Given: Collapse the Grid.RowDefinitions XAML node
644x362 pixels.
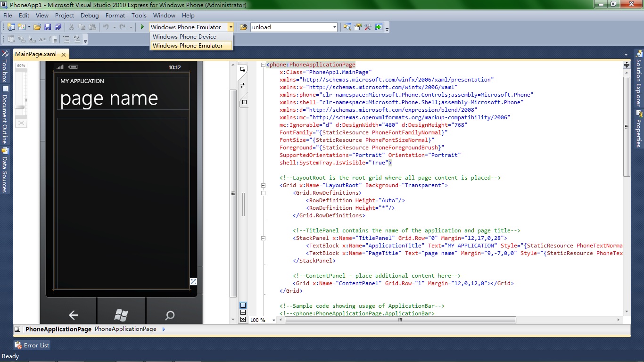Looking at the screenshot, I should pyautogui.click(x=264, y=193).
